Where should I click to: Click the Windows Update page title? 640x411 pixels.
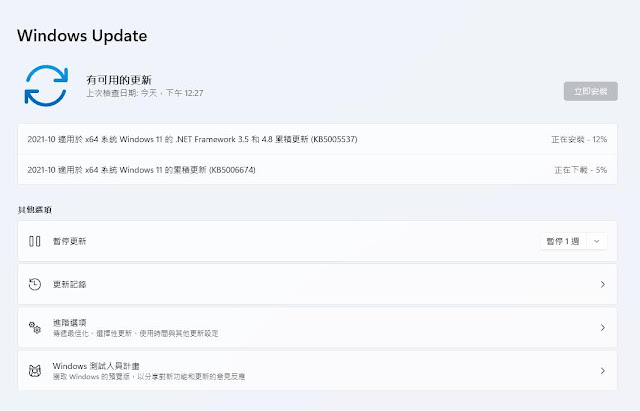tap(82, 36)
